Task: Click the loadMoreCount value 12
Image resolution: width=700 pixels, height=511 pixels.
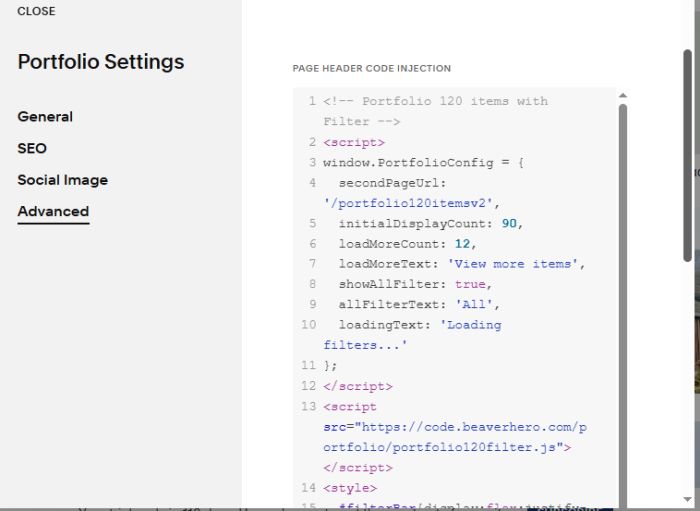Action: click(462, 244)
